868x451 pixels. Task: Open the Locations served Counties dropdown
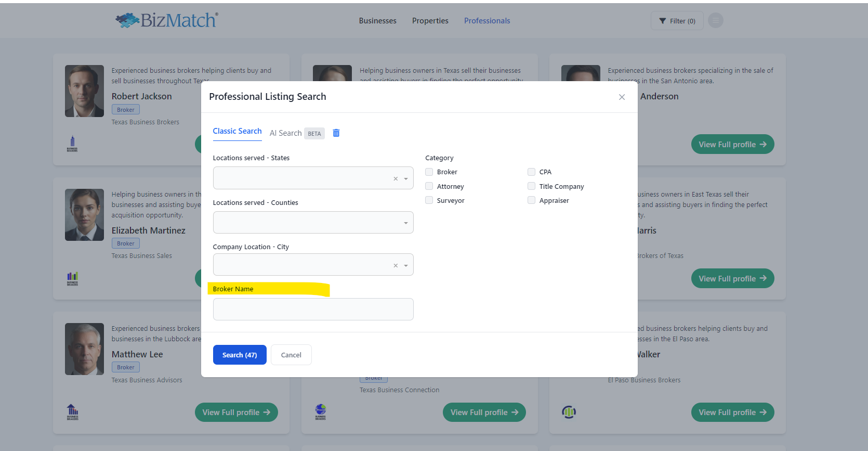[406, 223]
